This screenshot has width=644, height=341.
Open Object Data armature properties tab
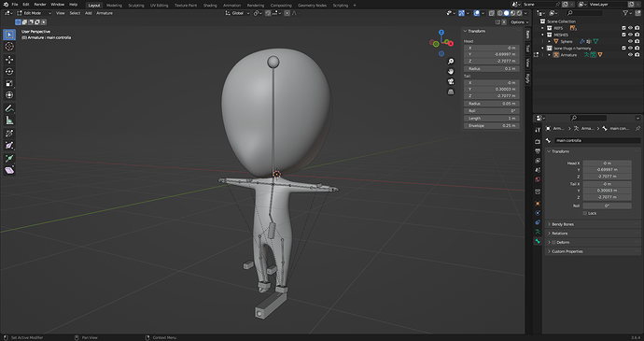(x=538, y=232)
